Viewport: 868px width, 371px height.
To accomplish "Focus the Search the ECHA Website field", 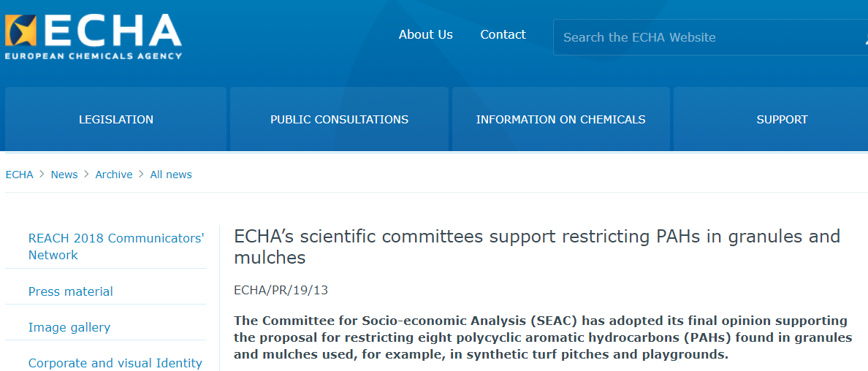I will 701,37.
